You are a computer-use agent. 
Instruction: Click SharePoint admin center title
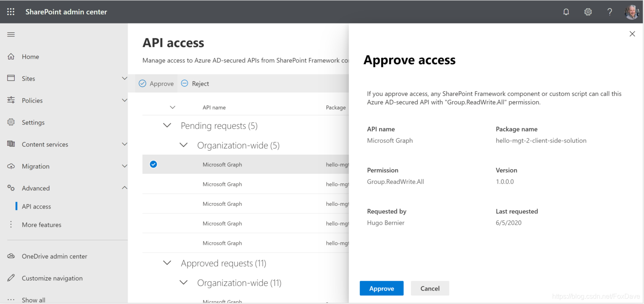pos(66,12)
